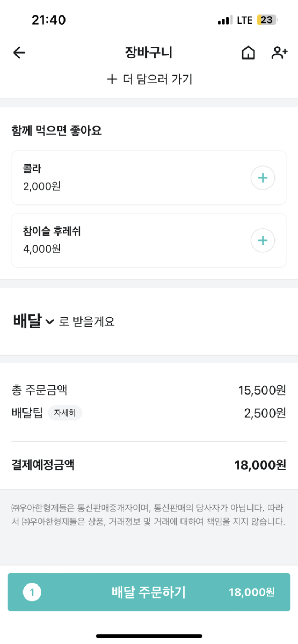This screenshot has width=298, height=644.
Task: Tap the add-person group order icon
Action: point(279,53)
